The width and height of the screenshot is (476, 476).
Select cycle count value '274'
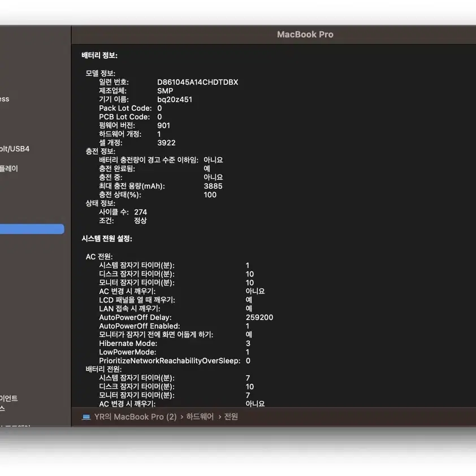(x=141, y=212)
